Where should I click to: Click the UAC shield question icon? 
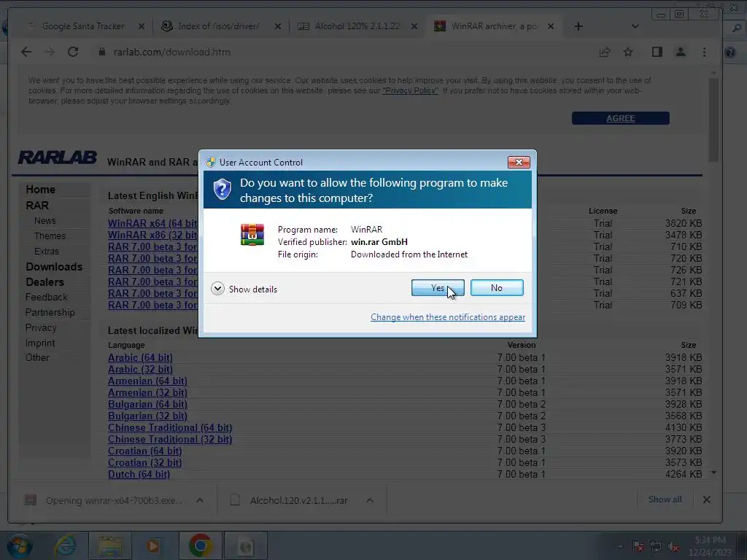(222, 190)
